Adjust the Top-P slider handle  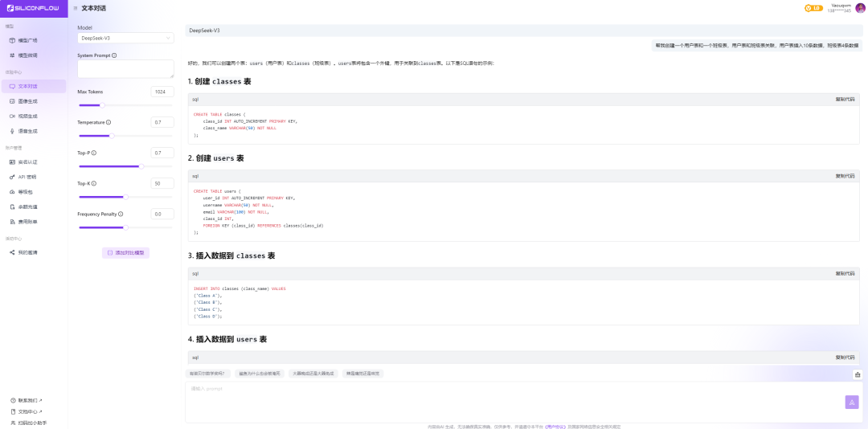[x=141, y=166]
